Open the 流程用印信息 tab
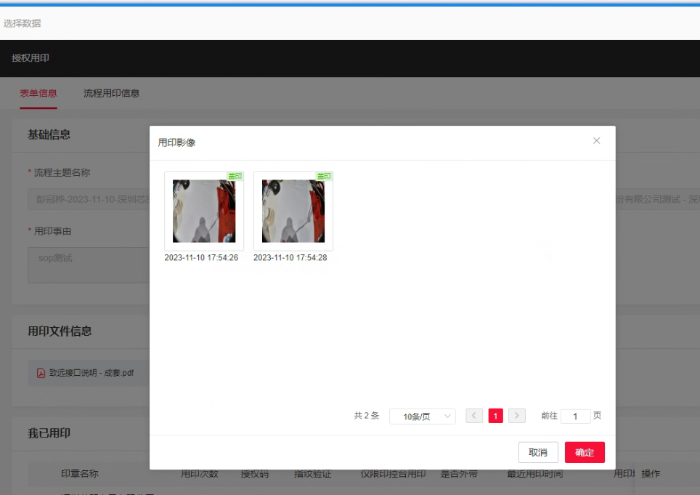This screenshot has width=700, height=495. click(111, 93)
